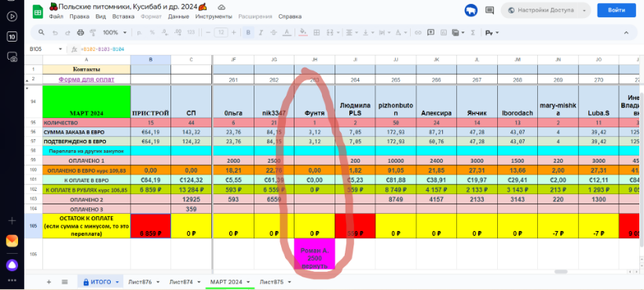Viewport: 644px width, 290px height.
Task: Follow the Форма для оплат link
Action: 86,79
